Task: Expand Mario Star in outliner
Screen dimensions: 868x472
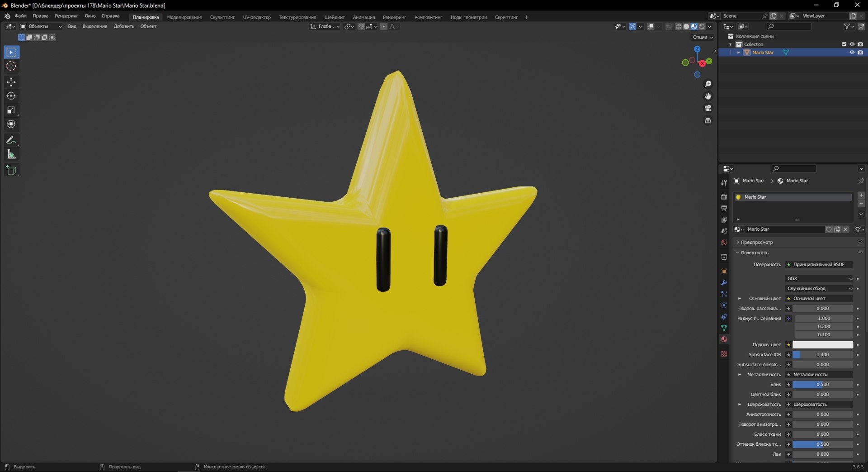Action: [x=739, y=52]
